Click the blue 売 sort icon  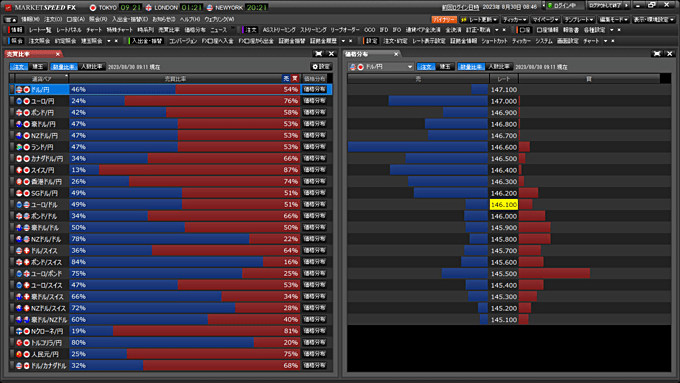coord(286,79)
